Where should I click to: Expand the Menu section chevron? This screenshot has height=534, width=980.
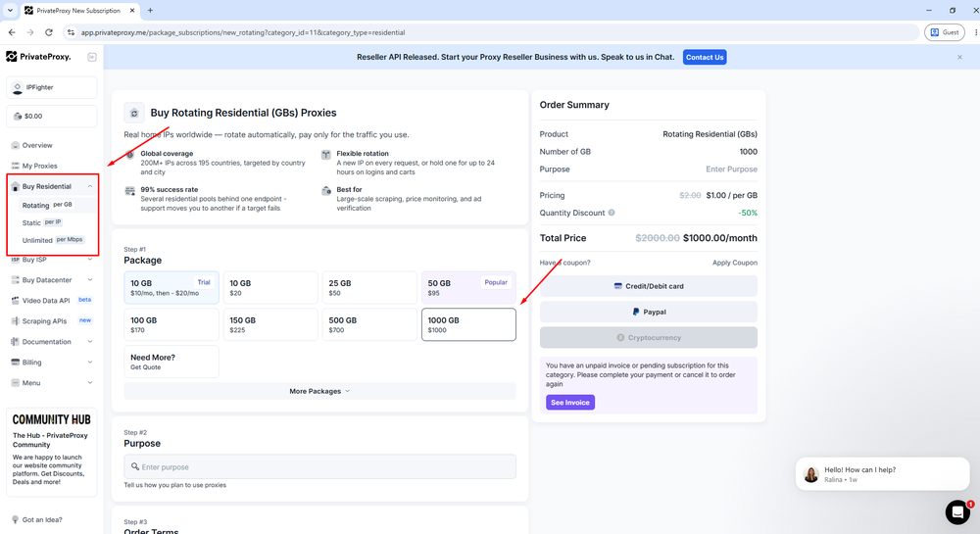tap(90, 383)
